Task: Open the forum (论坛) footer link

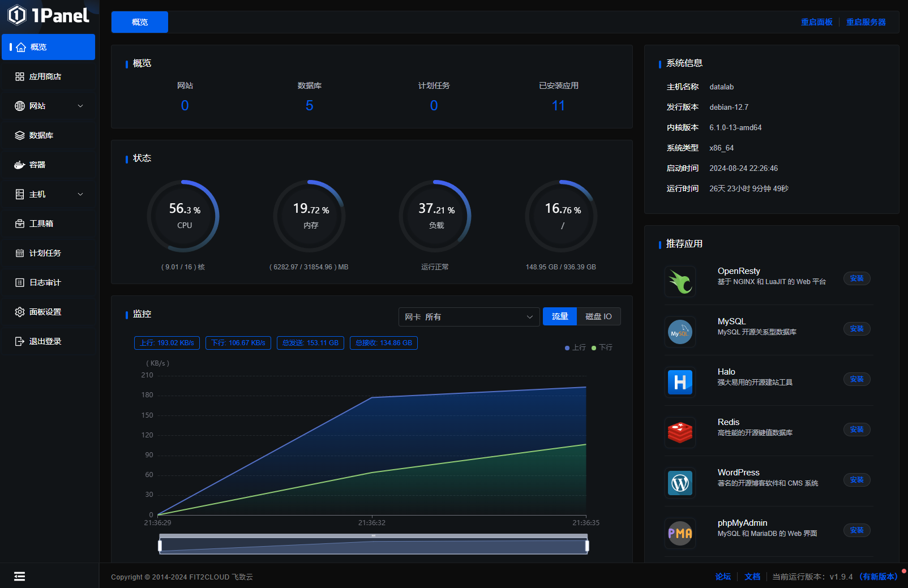Action: point(723,577)
